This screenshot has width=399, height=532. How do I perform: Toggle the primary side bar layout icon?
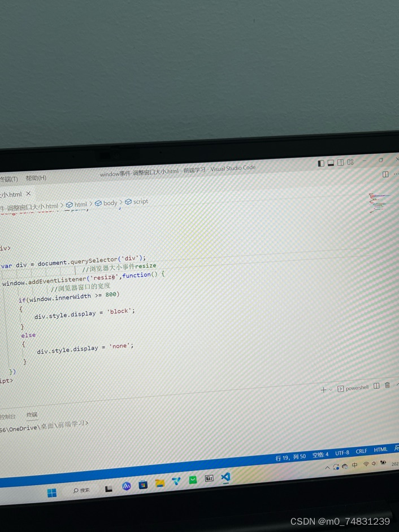(x=320, y=163)
